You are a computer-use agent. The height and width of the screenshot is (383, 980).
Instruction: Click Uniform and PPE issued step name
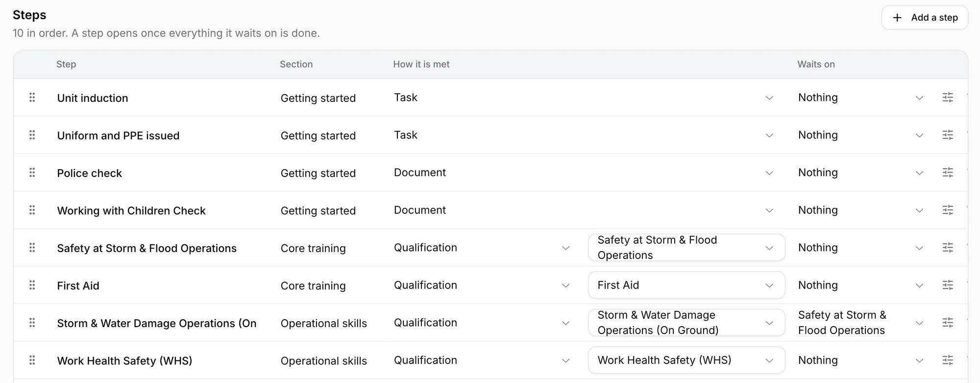coord(118,135)
